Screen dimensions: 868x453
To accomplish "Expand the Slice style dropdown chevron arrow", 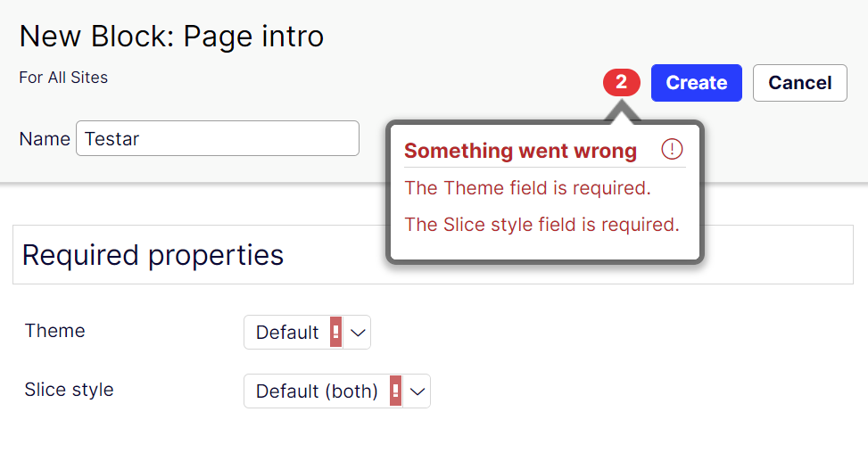I will coord(417,391).
